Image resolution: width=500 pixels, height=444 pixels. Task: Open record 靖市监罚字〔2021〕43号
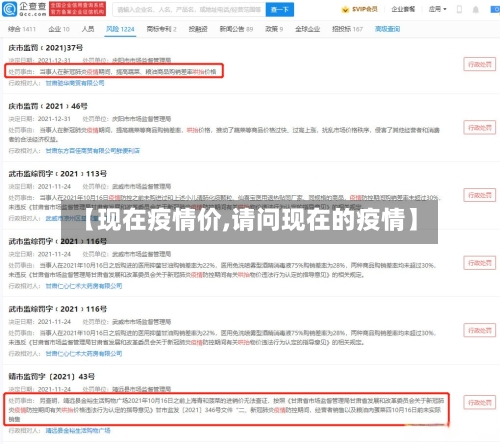[x=52, y=377]
